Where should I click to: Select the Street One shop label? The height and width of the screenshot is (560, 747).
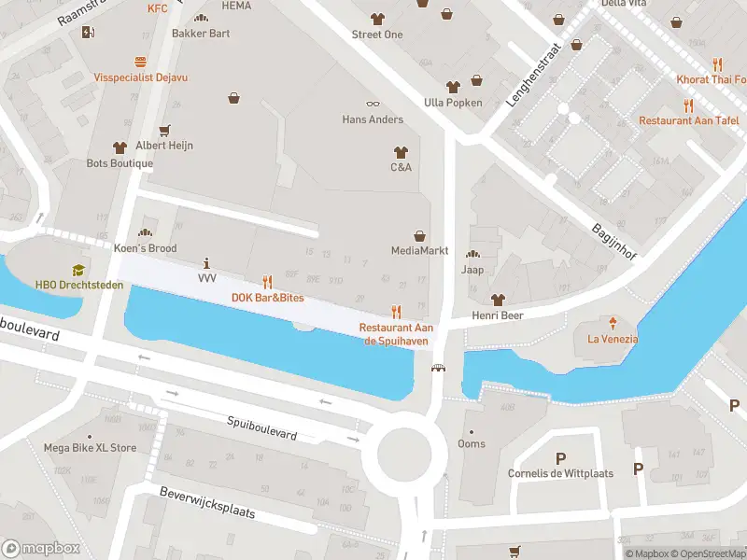click(377, 35)
